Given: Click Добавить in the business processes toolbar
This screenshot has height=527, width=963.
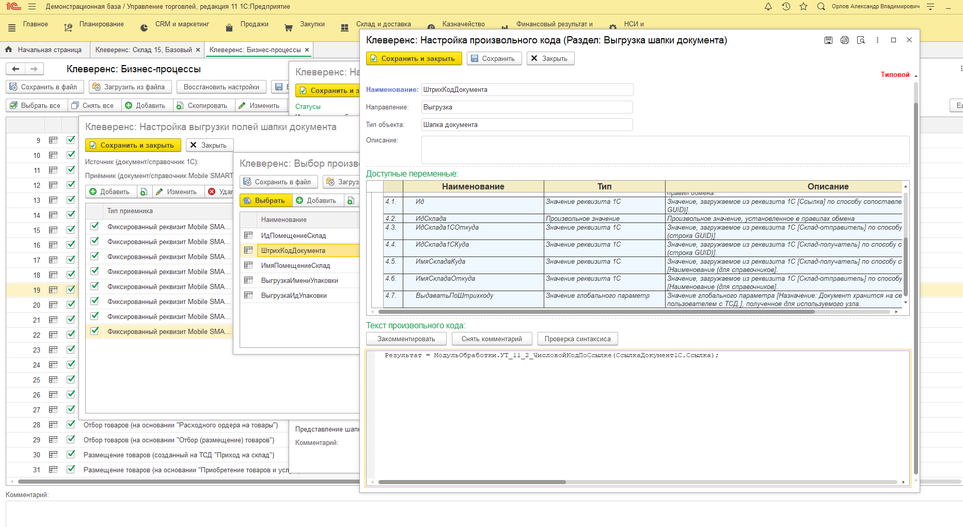Looking at the screenshot, I should pyautogui.click(x=146, y=106).
